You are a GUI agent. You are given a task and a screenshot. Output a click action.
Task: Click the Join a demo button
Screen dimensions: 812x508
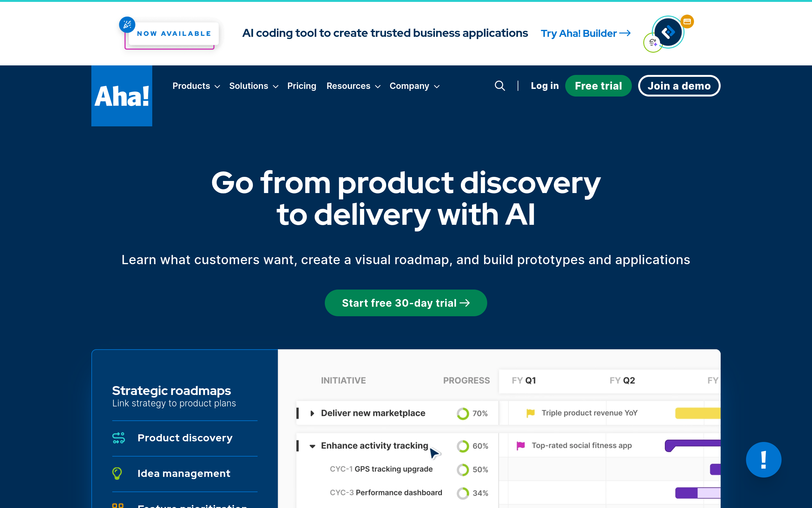(x=679, y=86)
